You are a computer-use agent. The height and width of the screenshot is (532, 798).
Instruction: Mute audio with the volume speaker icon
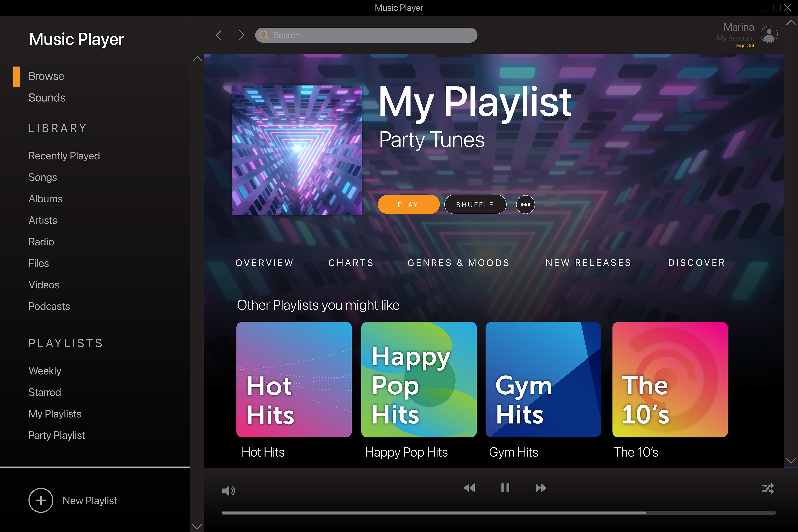tap(228, 490)
